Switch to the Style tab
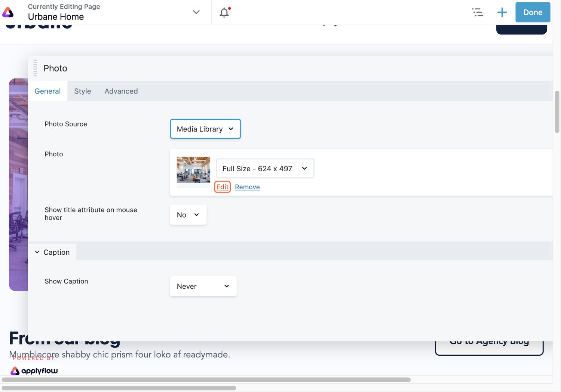Image resolution: width=561 pixels, height=392 pixels. 83,91
